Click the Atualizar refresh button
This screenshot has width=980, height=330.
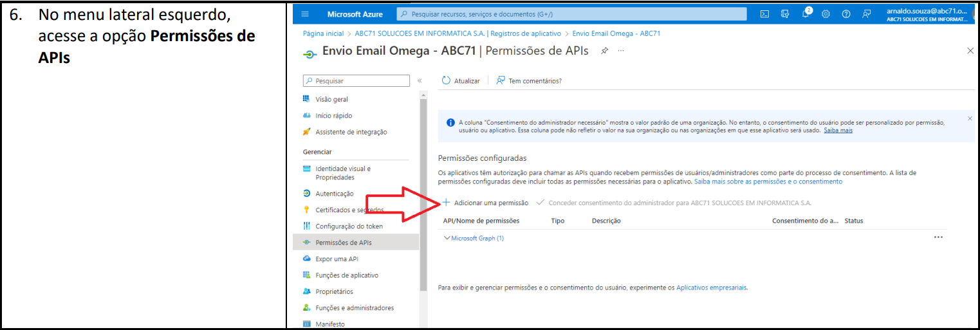click(461, 81)
